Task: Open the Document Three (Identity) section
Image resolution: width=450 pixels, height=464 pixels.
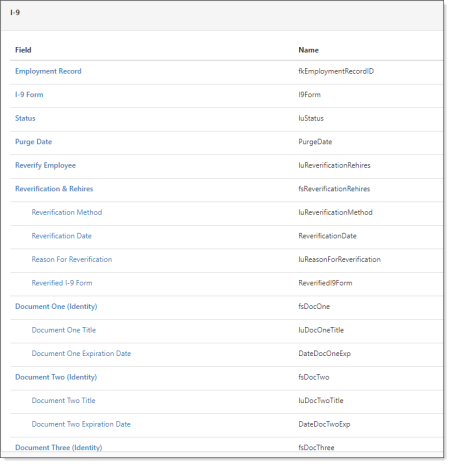Action: click(59, 447)
